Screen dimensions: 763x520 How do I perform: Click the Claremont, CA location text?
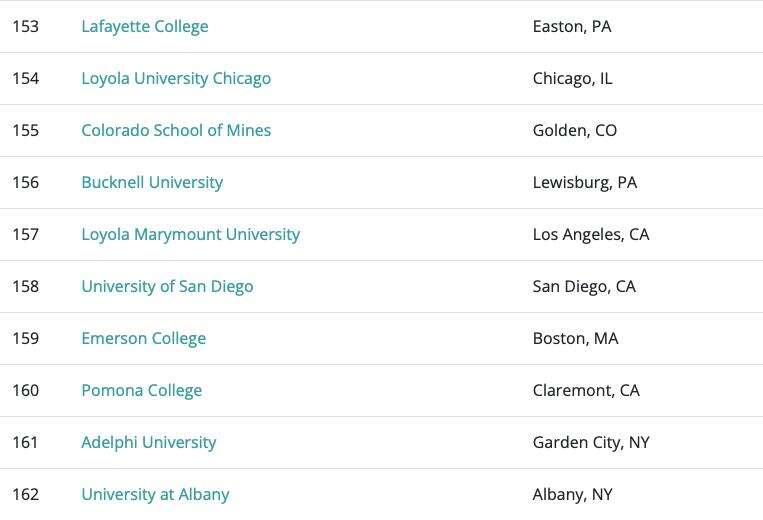tap(586, 391)
